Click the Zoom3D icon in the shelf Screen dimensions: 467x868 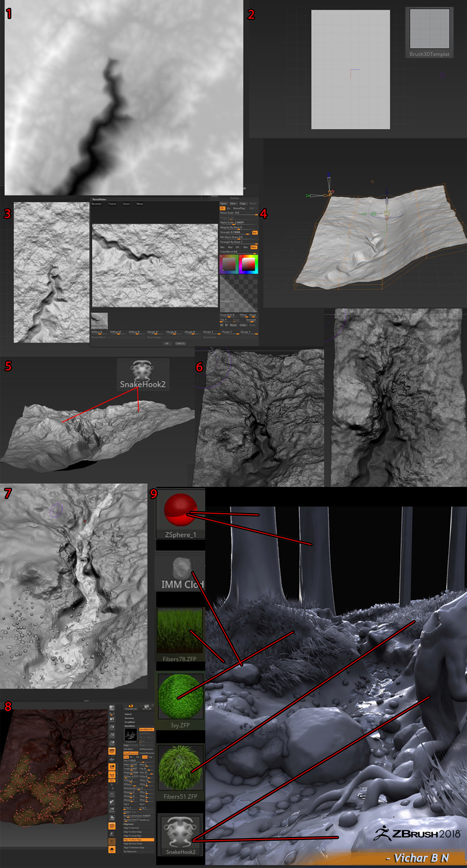click(x=112, y=810)
